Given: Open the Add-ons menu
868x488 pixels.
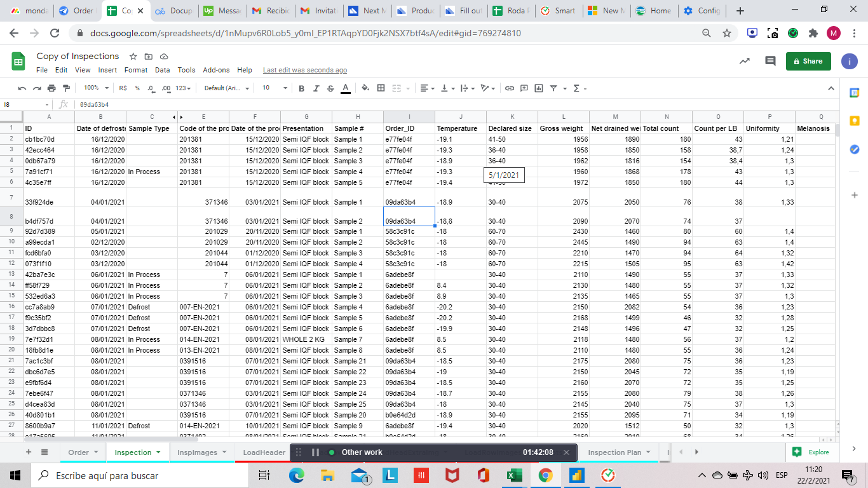Looking at the screenshot, I should [216, 70].
